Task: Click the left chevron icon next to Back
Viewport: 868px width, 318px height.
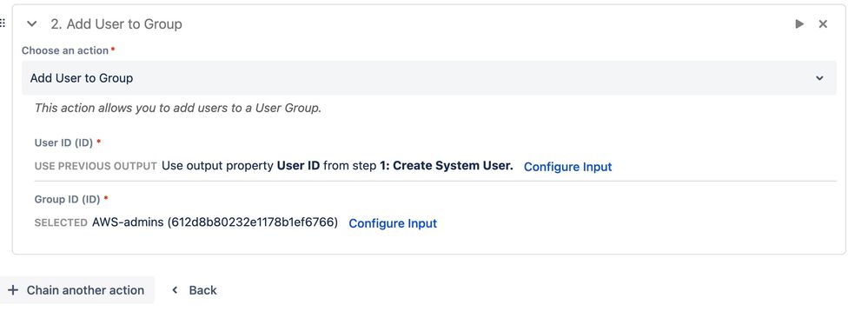Action: 175,289
